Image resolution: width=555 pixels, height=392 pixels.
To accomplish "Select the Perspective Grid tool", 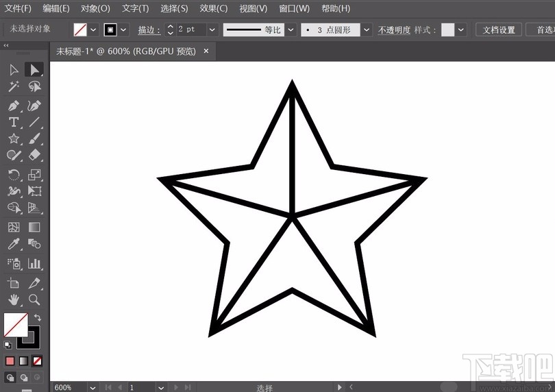I will tap(34, 208).
